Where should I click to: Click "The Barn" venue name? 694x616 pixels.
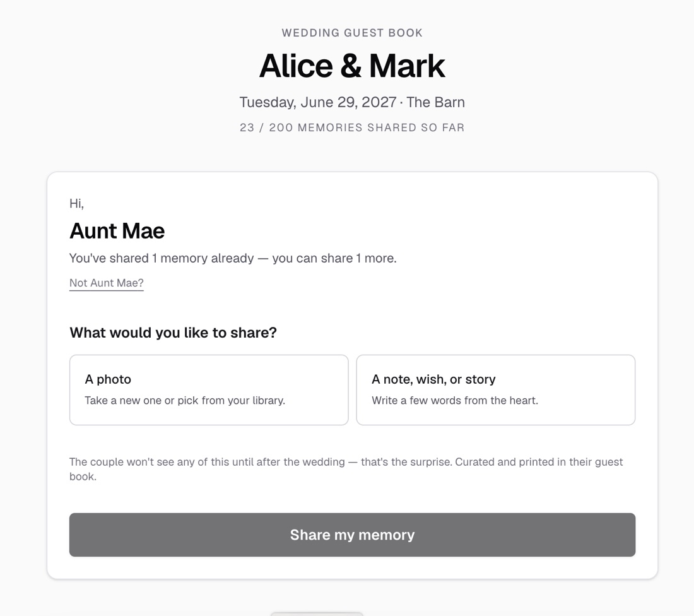pyautogui.click(x=435, y=102)
